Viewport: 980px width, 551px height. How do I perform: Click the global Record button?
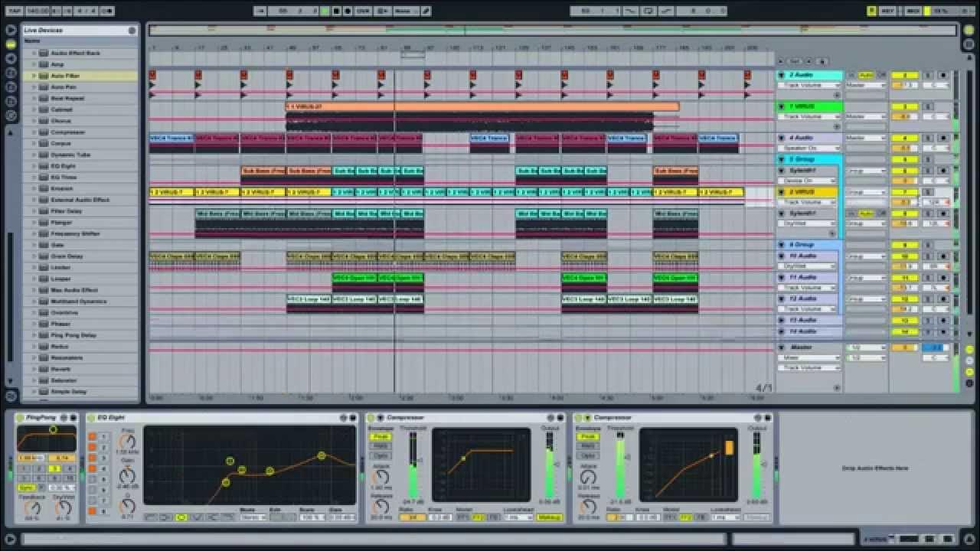(348, 11)
